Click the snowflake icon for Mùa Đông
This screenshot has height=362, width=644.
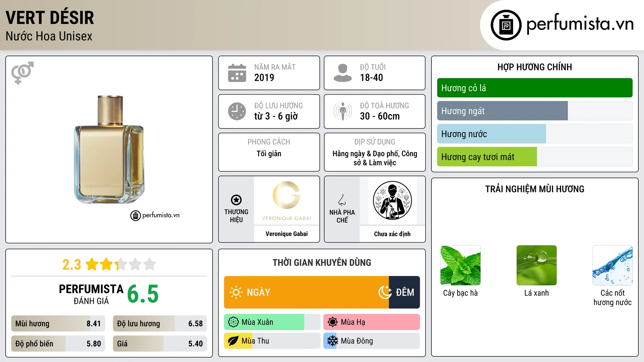coord(332,341)
